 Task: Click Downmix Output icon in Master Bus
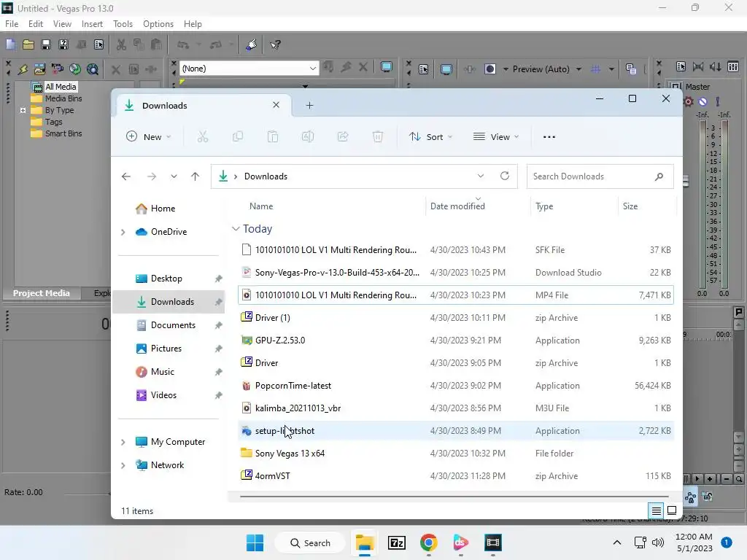698,66
